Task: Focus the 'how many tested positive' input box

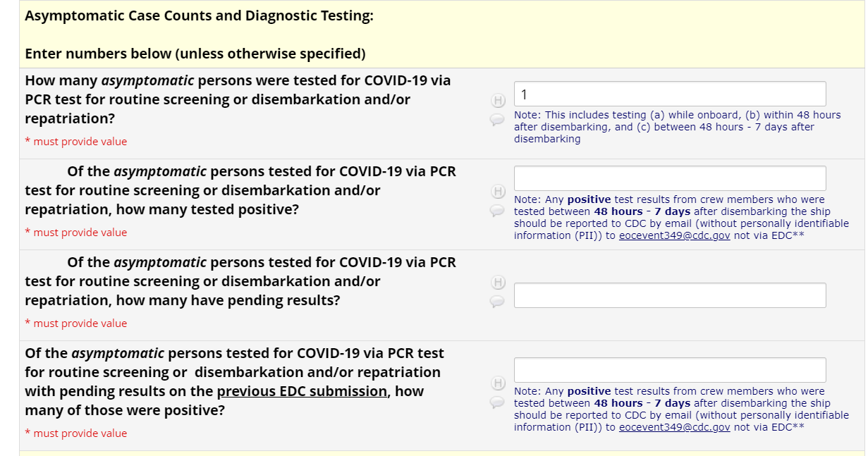Action: click(x=669, y=178)
